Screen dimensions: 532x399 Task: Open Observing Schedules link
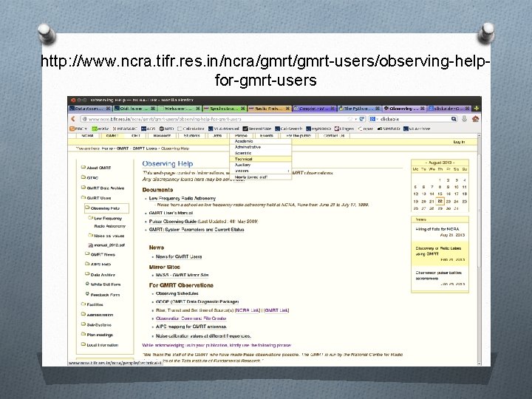[177, 293]
